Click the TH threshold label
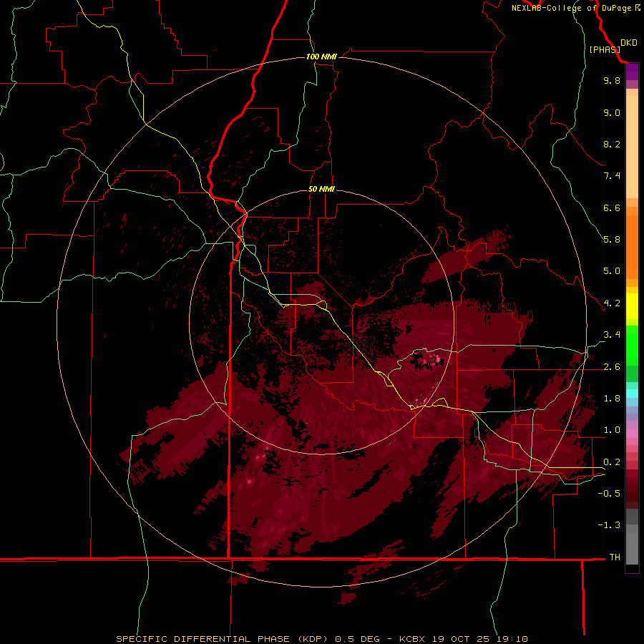 point(615,557)
